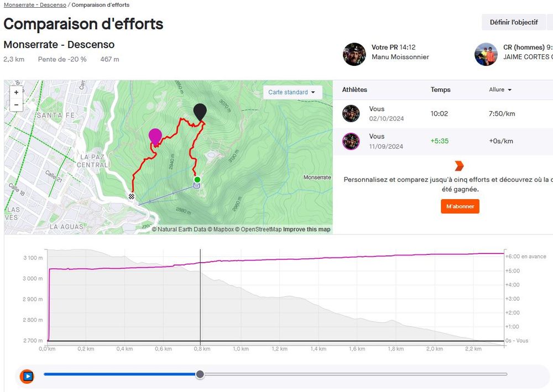This screenshot has height=392, width=553.
Task: Click the CR (hommes) athlete avatar
Action: point(486,54)
